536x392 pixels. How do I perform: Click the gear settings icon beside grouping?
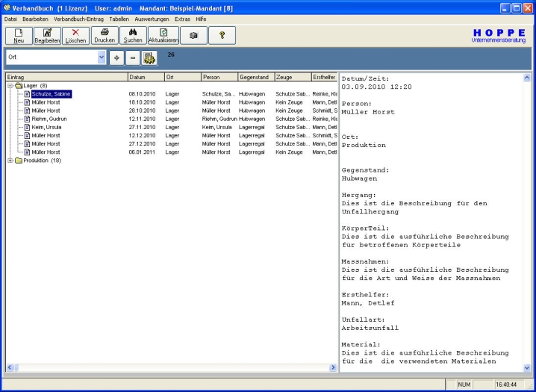coord(149,57)
